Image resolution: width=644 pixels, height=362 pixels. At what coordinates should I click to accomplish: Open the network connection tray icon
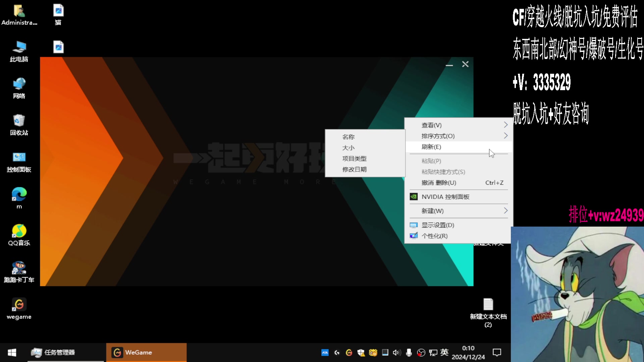pyautogui.click(x=433, y=353)
